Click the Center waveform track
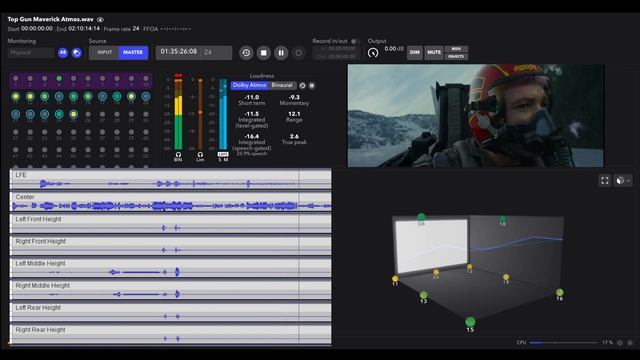640x360 pixels. (171, 202)
